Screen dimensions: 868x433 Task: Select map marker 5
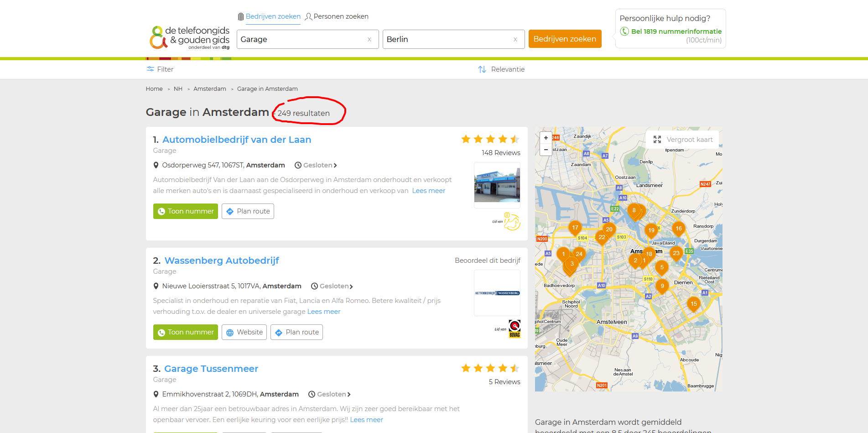click(662, 268)
